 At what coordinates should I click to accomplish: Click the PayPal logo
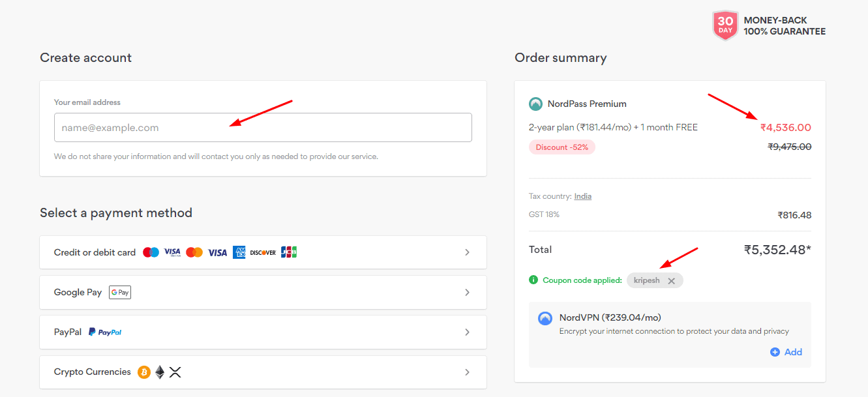click(105, 332)
